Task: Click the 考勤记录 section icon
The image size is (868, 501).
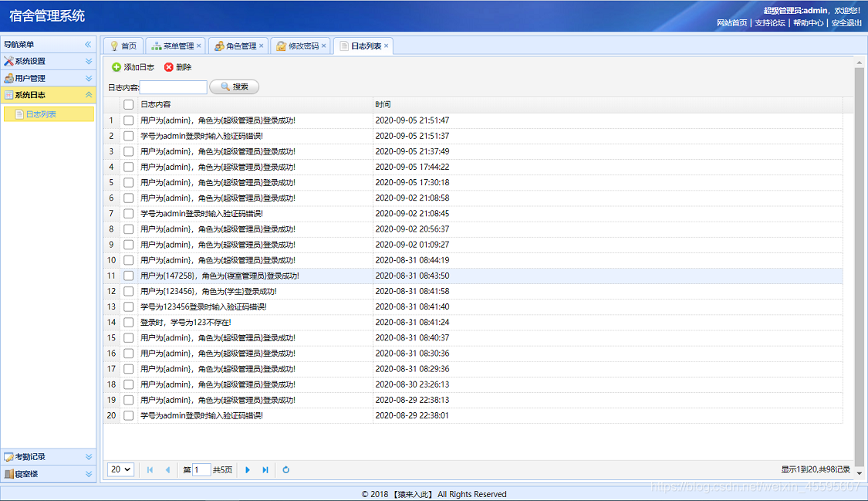Action: pos(8,457)
